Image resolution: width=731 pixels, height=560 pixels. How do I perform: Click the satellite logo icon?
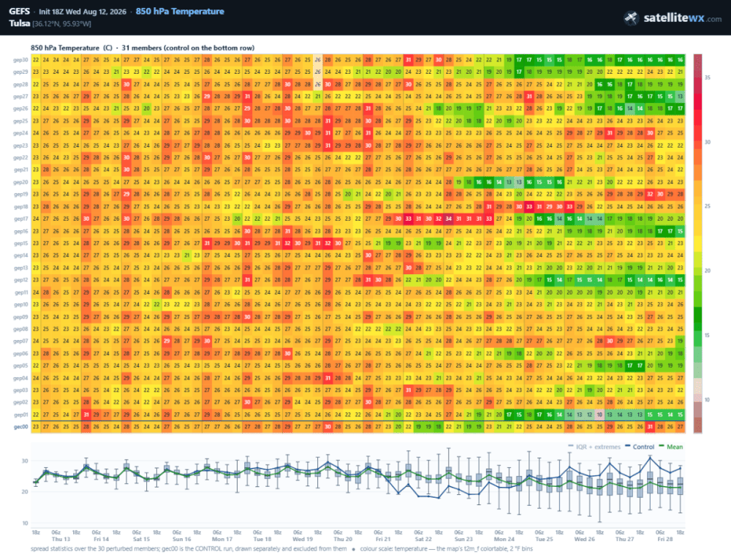click(x=631, y=18)
